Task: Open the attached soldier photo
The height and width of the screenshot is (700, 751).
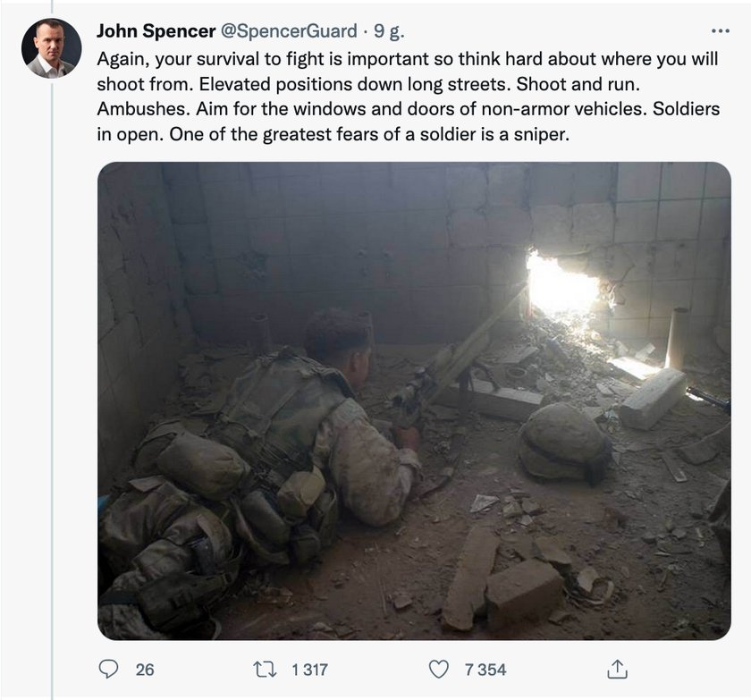Action: click(414, 401)
